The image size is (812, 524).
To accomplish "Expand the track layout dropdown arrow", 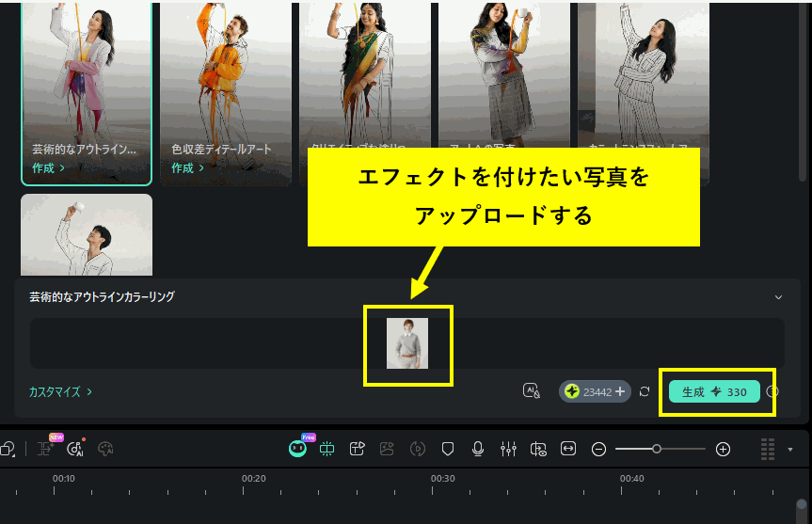I will pyautogui.click(x=790, y=450).
